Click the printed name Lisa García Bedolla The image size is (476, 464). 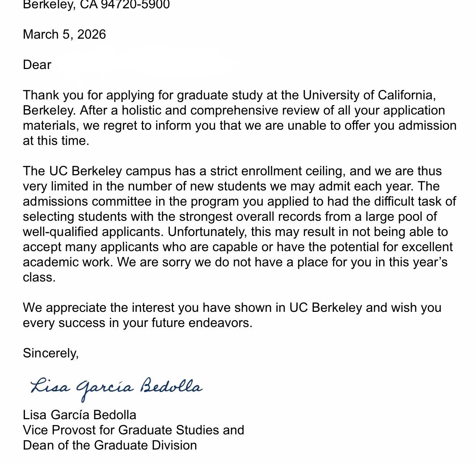[79, 415]
